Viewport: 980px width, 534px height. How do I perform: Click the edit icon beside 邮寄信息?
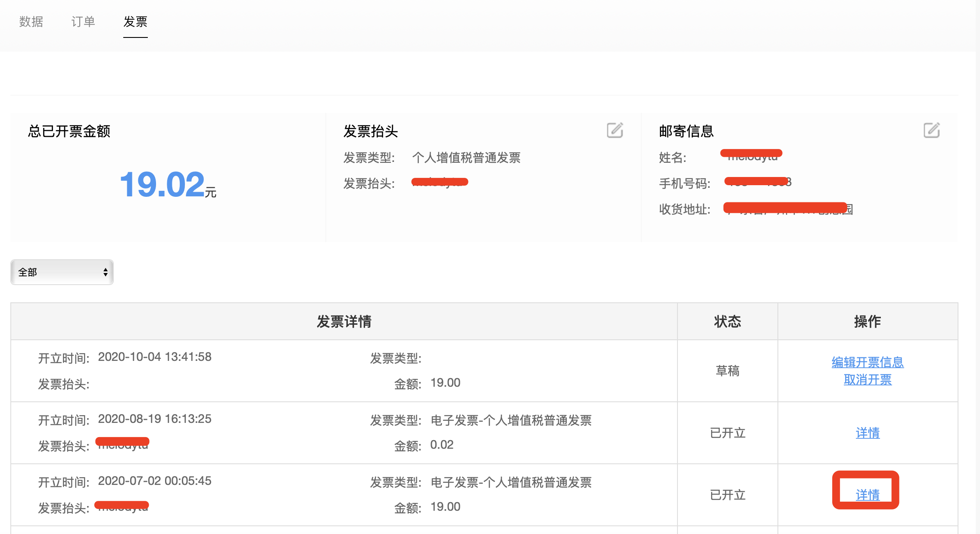click(x=931, y=130)
